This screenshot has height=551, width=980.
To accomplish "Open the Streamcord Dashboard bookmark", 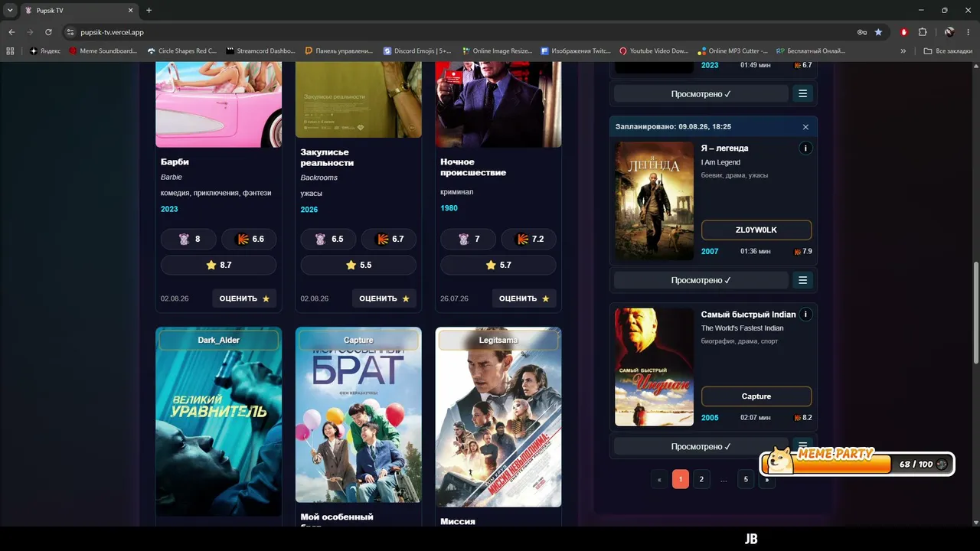I will click(x=260, y=51).
